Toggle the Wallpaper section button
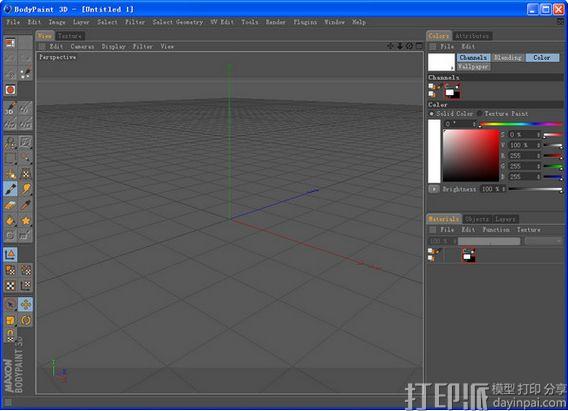The image size is (568, 411). point(473,67)
